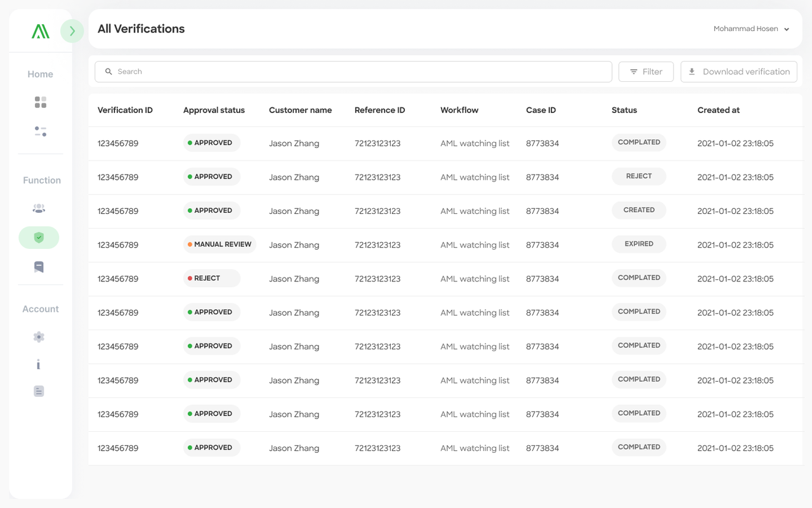The image size is (812, 508).
Task: Click the EXPIRED status badge
Action: [x=639, y=244]
